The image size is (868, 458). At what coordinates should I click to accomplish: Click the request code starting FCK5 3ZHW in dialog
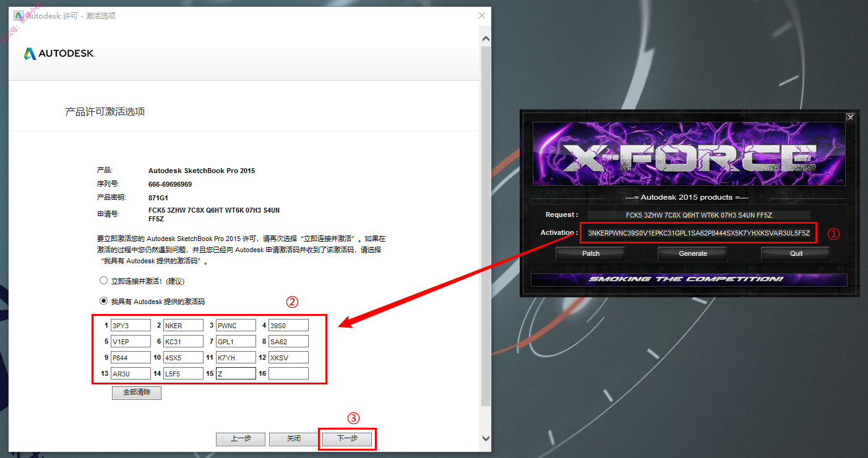click(x=214, y=214)
